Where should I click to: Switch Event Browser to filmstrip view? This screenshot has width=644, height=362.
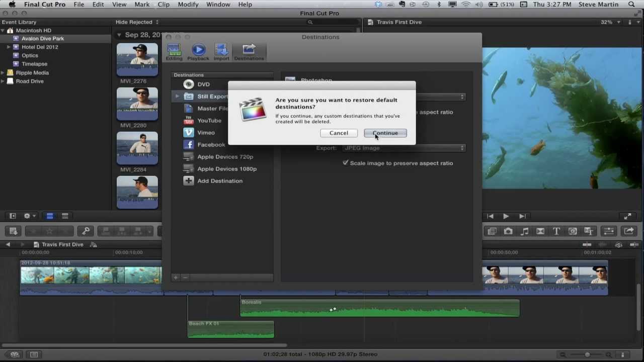coord(50,216)
